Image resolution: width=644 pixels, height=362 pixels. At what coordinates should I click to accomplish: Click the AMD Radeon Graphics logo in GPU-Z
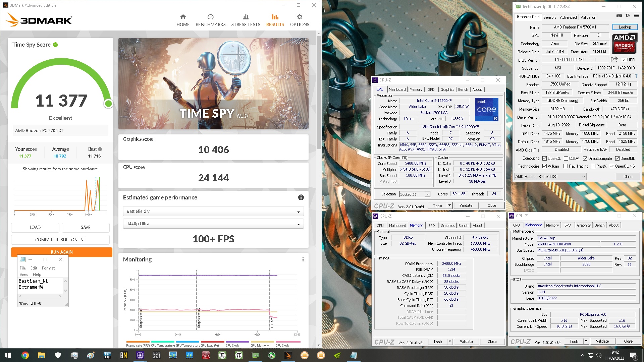(625, 43)
